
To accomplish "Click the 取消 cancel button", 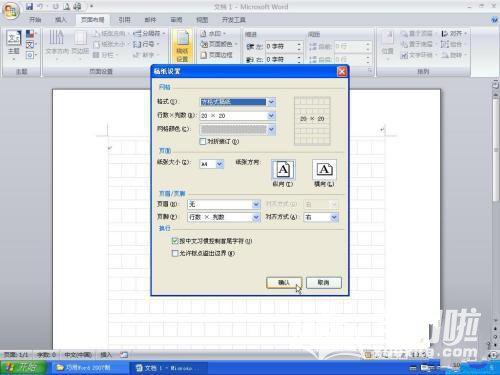I will pos(324,283).
